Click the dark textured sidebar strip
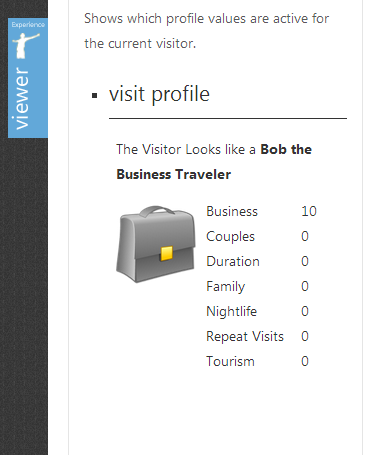Screen dimensions: 371x455 coord(24,297)
